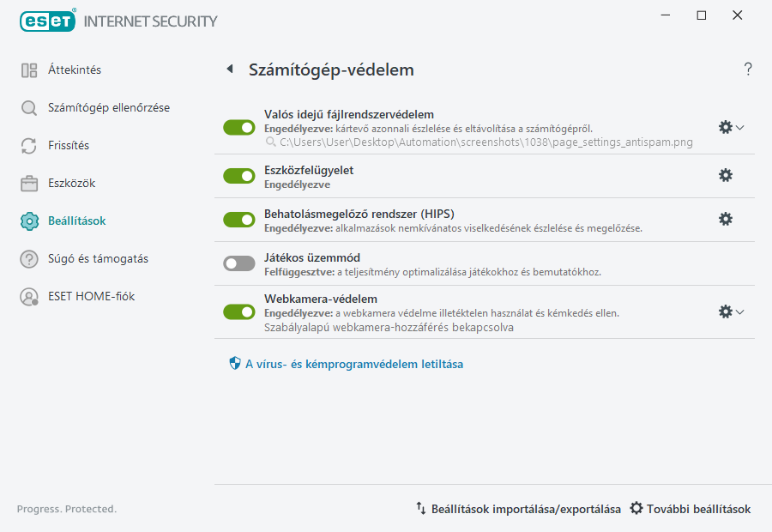Open Eszközfelügyelet settings gear

(726, 175)
